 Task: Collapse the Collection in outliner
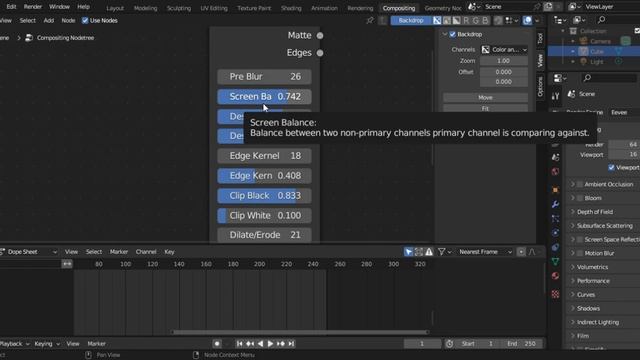click(x=563, y=31)
